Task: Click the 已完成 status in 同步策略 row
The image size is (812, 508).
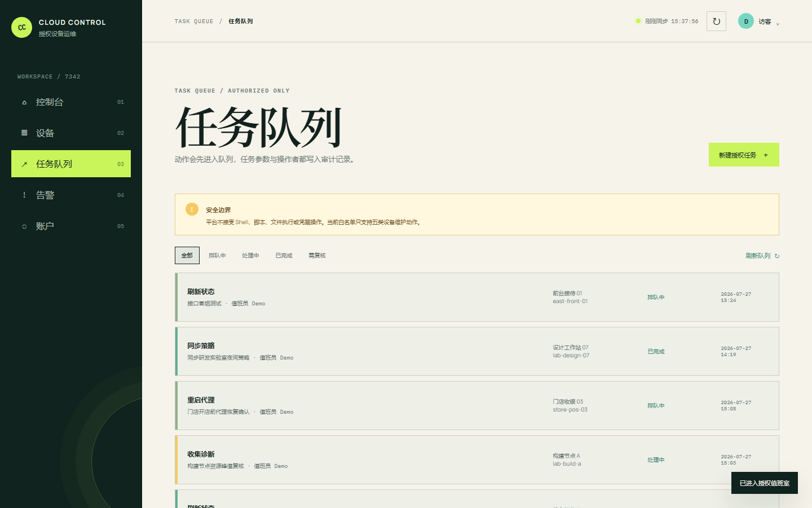Action: [x=656, y=352]
